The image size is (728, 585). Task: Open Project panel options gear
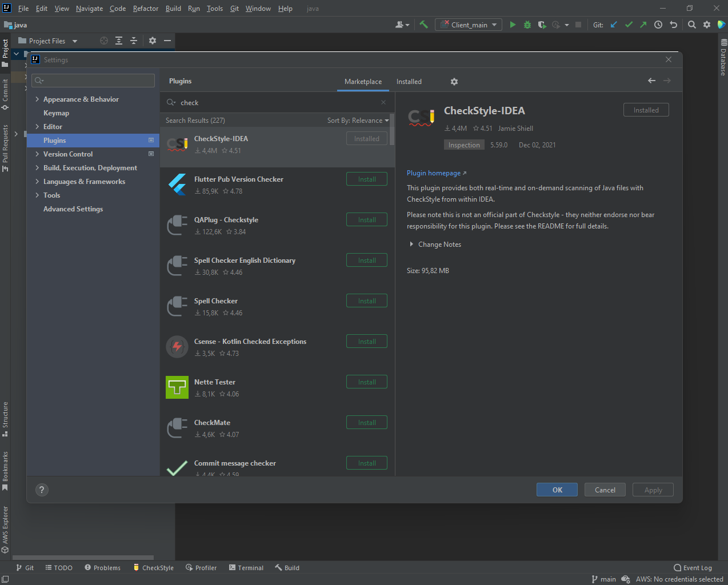pyautogui.click(x=153, y=41)
